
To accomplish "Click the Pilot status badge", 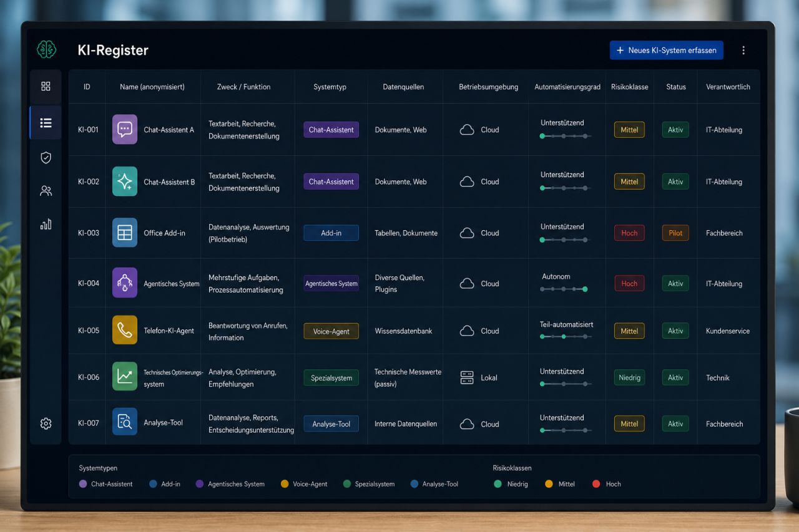I will click(675, 233).
